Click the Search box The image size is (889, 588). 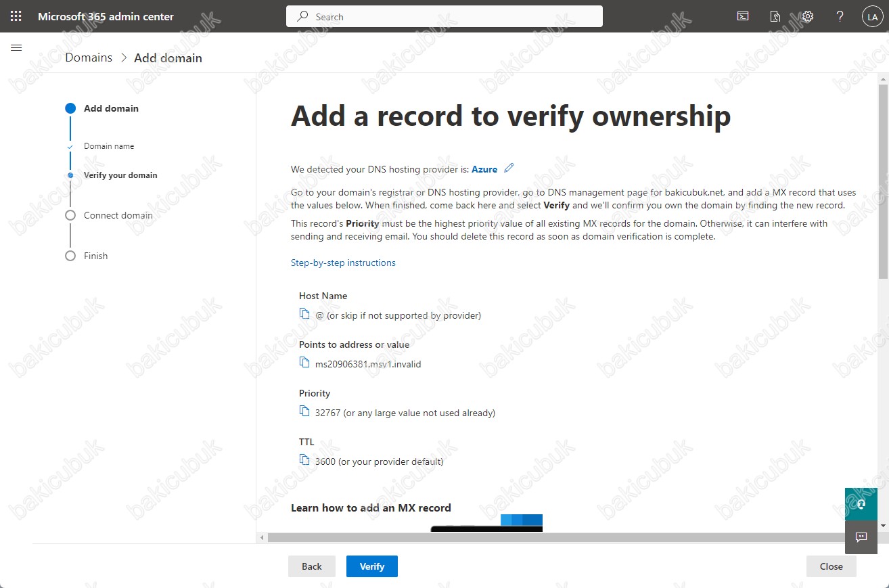[x=444, y=16]
